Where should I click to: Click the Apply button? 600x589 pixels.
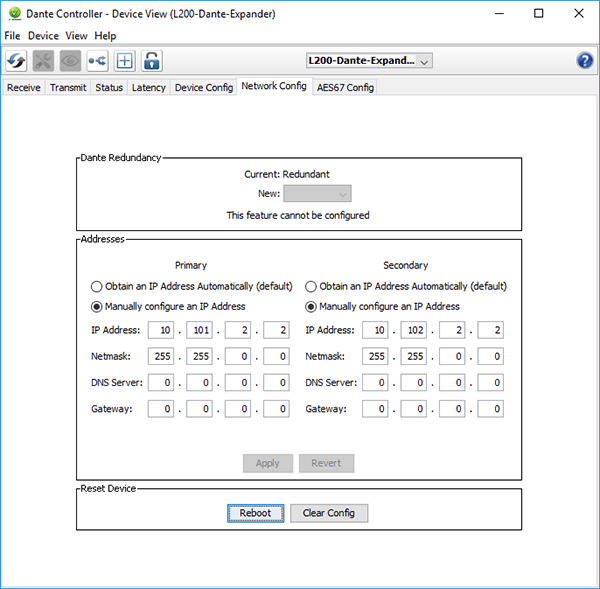click(x=268, y=463)
